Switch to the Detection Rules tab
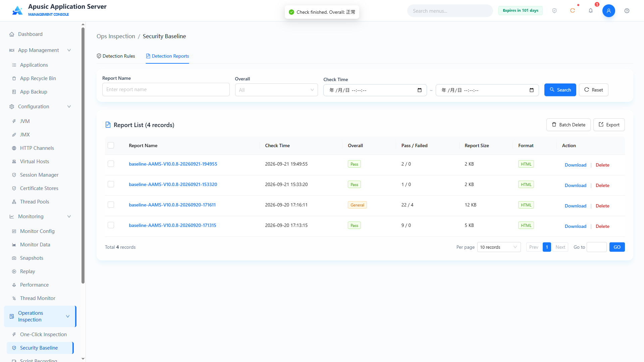 [x=116, y=56]
